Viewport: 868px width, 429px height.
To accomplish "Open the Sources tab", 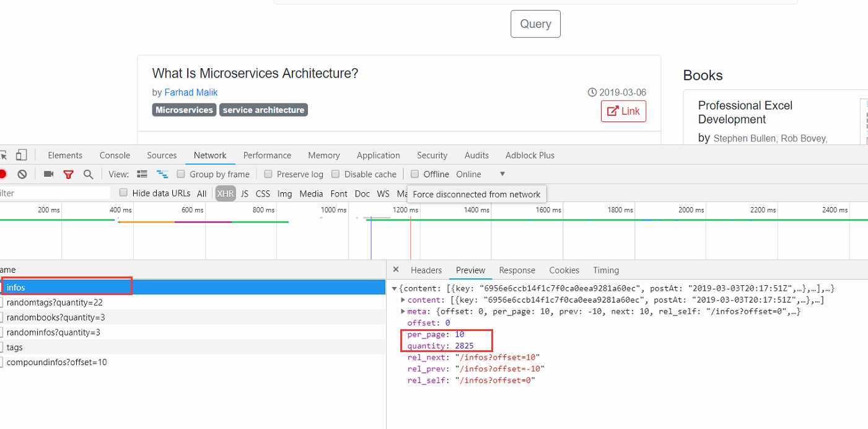I will tap(162, 155).
